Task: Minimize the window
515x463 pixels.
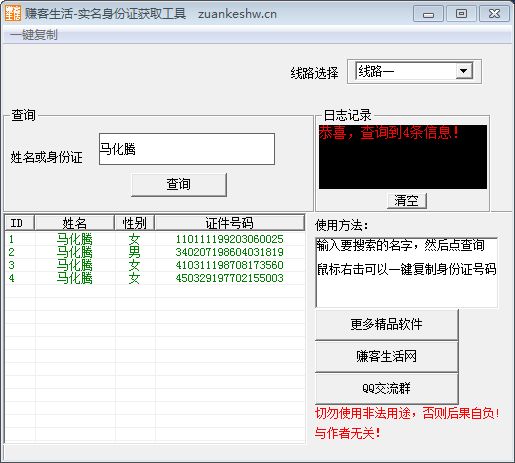Action: pyautogui.click(x=428, y=14)
